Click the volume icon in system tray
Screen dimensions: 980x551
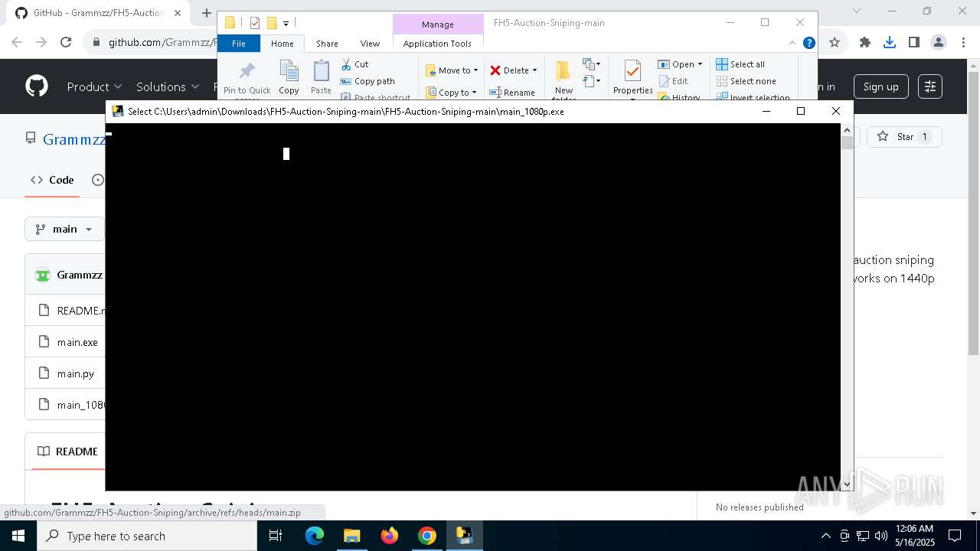click(x=880, y=536)
